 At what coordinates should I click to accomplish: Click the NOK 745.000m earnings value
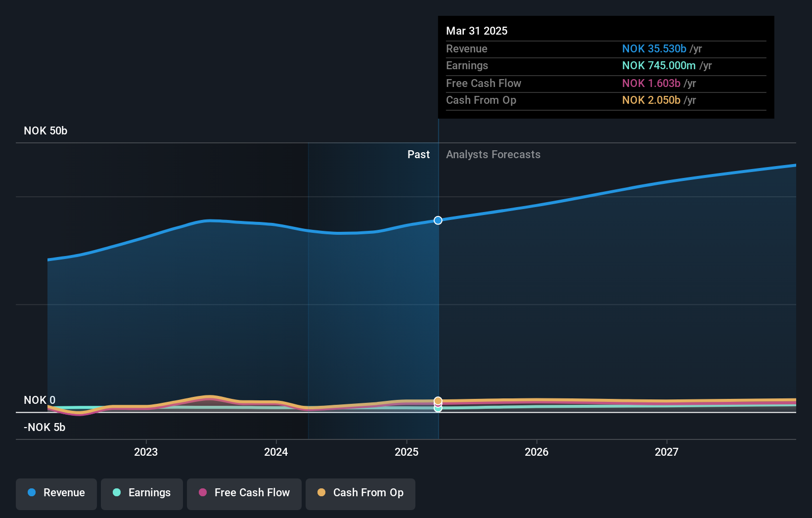coord(659,66)
